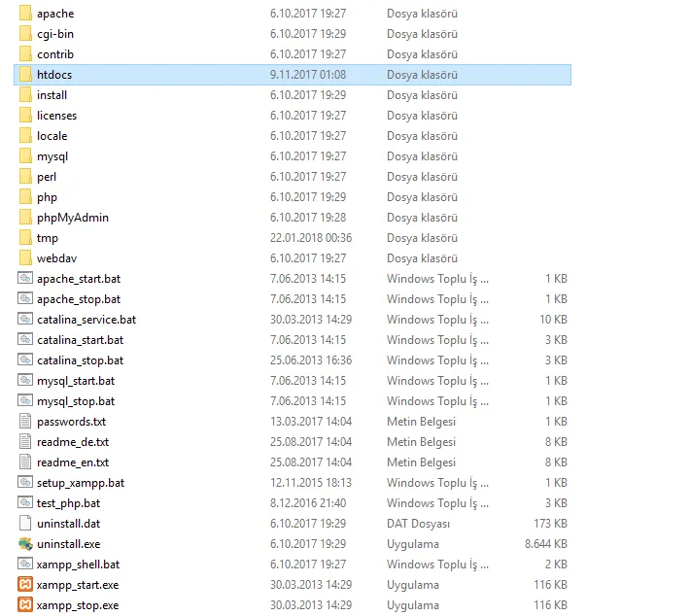Click Dosya klasörü type for mysql folder
This screenshot has height=616, width=690.
click(422, 156)
